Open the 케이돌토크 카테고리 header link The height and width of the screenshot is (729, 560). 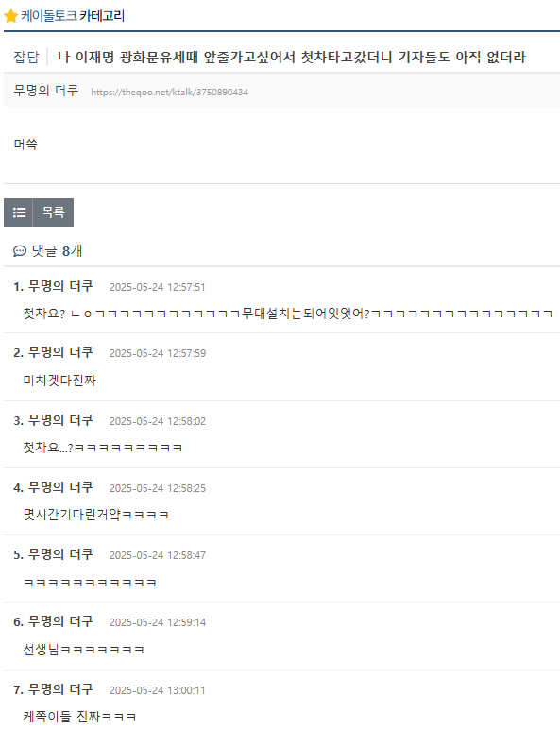click(73, 16)
